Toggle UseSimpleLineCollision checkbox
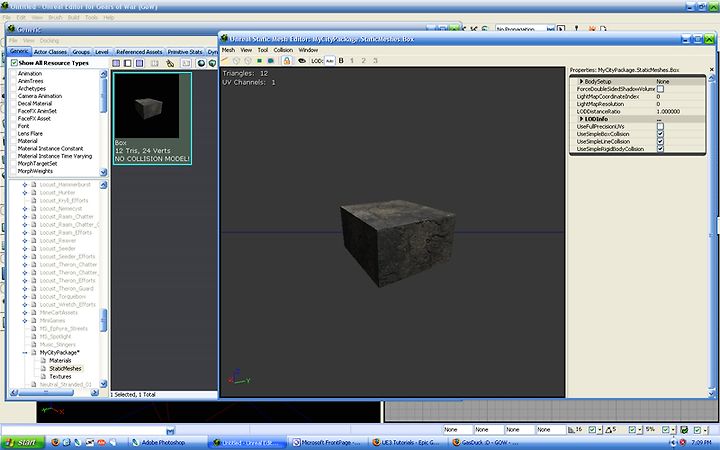The height and width of the screenshot is (450, 720). pyautogui.click(x=660, y=141)
